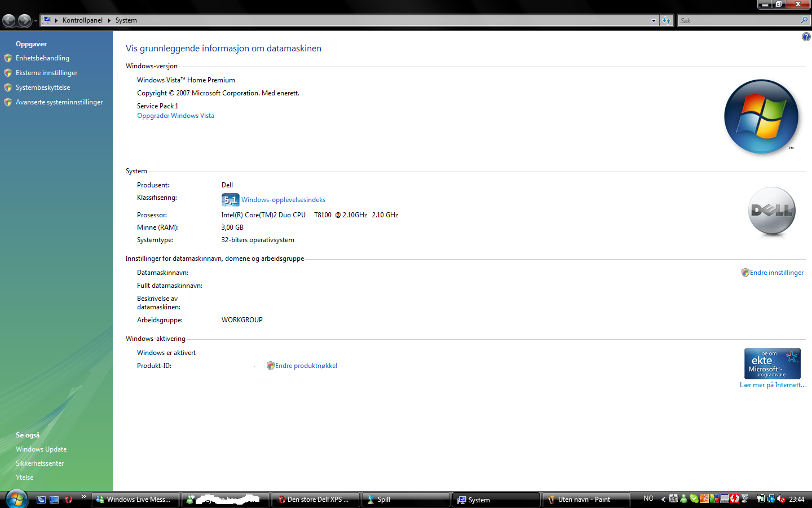This screenshot has width=812, height=508.
Task: Click the clock showing 23:44
Action: [797, 499]
